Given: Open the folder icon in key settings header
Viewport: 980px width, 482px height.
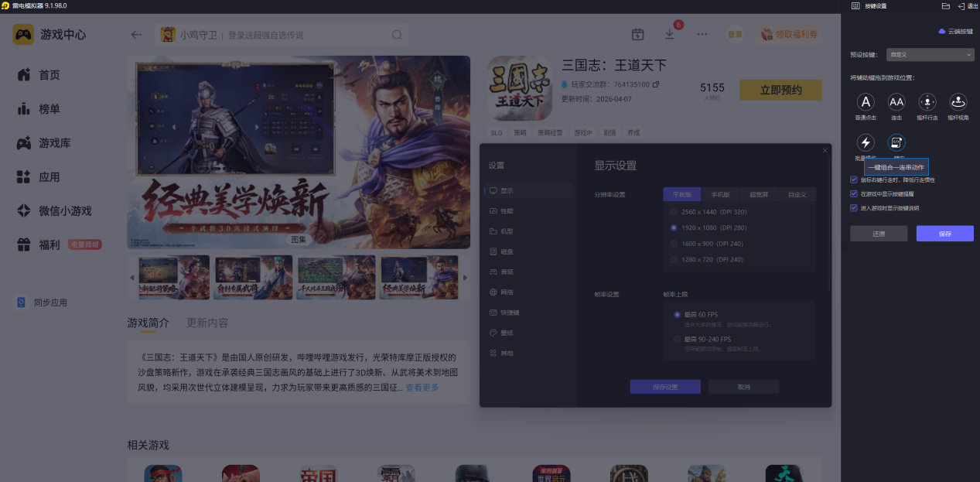Looking at the screenshot, I should pyautogui.click(x=945, y=5).
